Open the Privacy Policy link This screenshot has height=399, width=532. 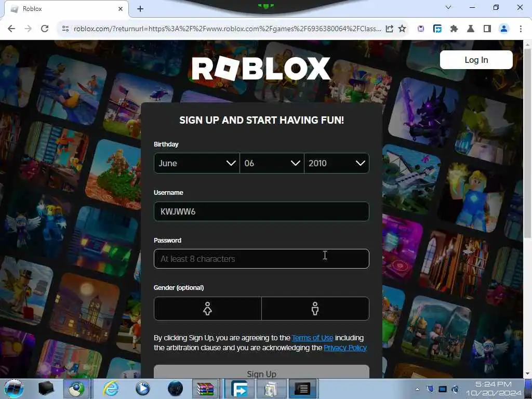tap(345, 348)
